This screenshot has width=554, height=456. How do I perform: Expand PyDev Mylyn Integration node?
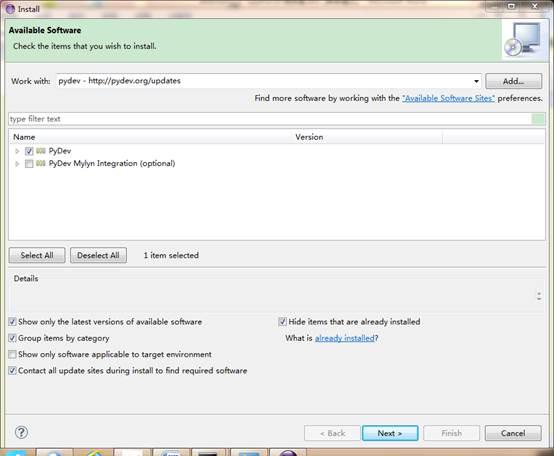pos(17,164)
